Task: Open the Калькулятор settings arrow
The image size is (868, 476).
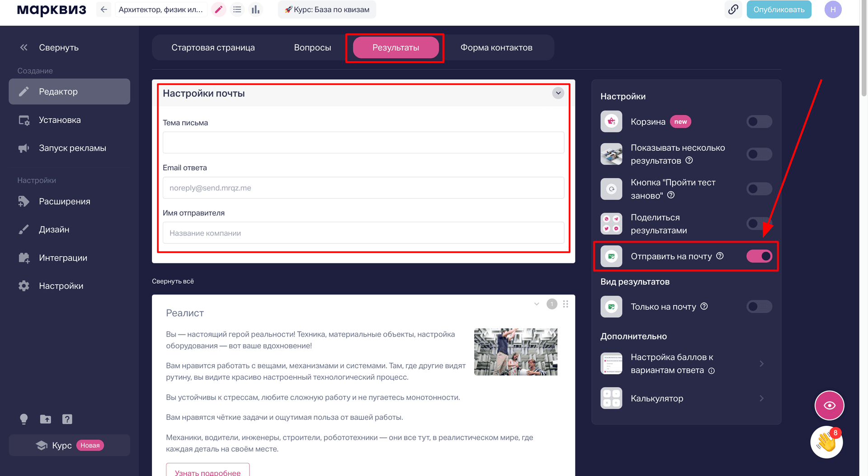Action: 762,398
